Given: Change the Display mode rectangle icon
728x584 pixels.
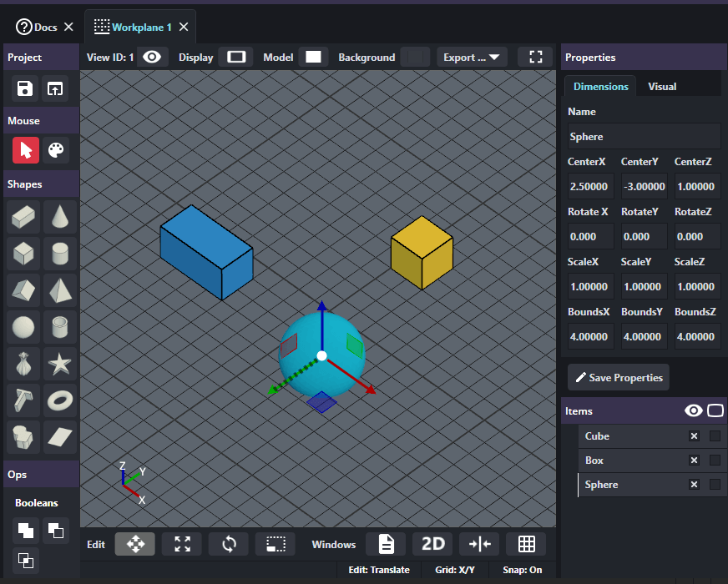Looking at the screenshot, I should (236, 57).
